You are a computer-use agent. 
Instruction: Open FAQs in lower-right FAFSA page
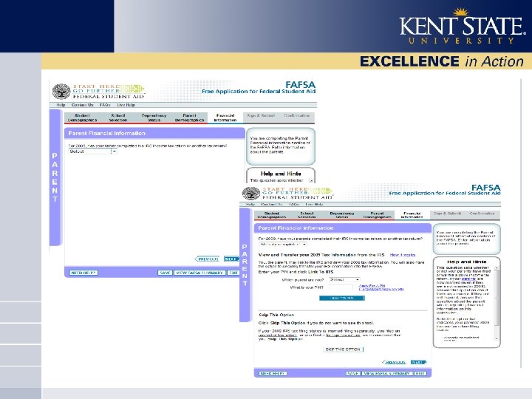coord(294,205)
